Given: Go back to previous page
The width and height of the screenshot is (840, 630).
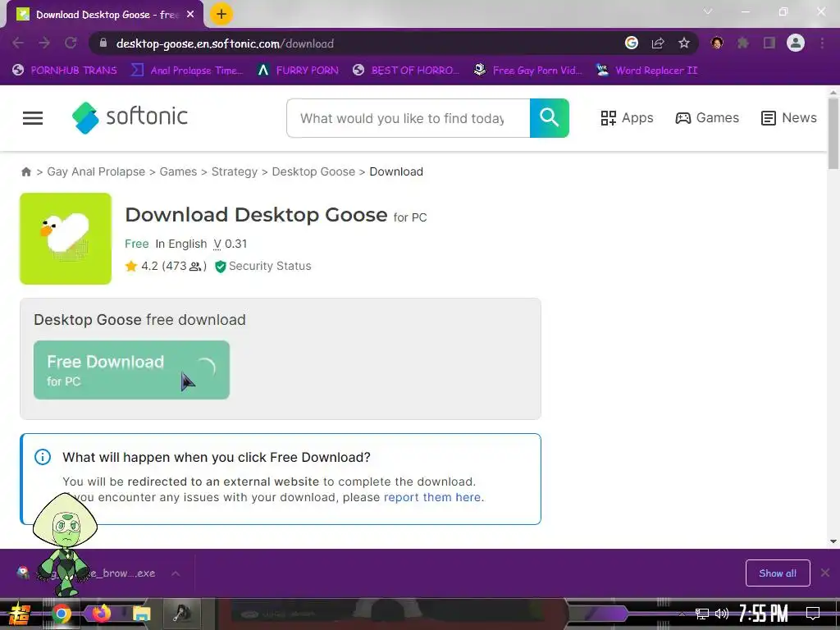Looking at the screenshot, I should click(18, 43).
